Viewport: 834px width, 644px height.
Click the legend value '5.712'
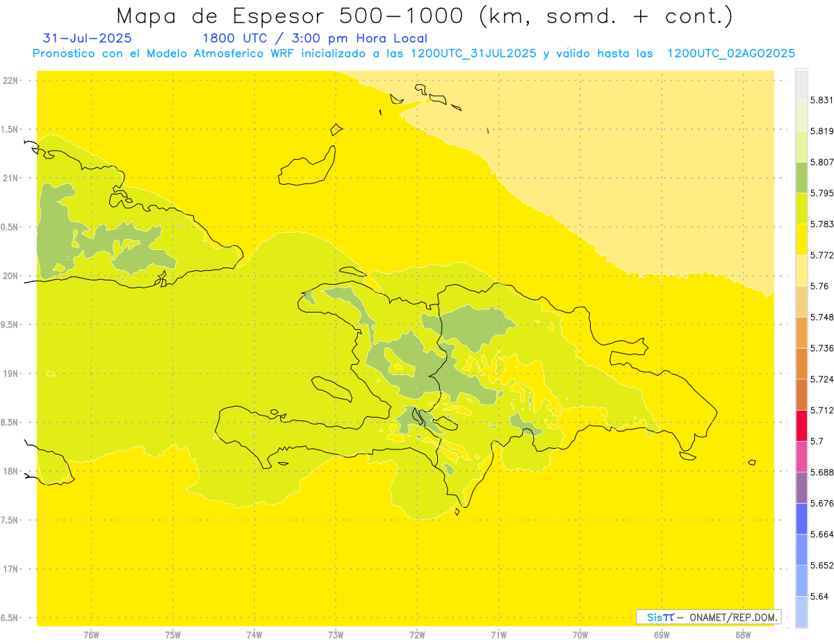(x=822, y=410)
